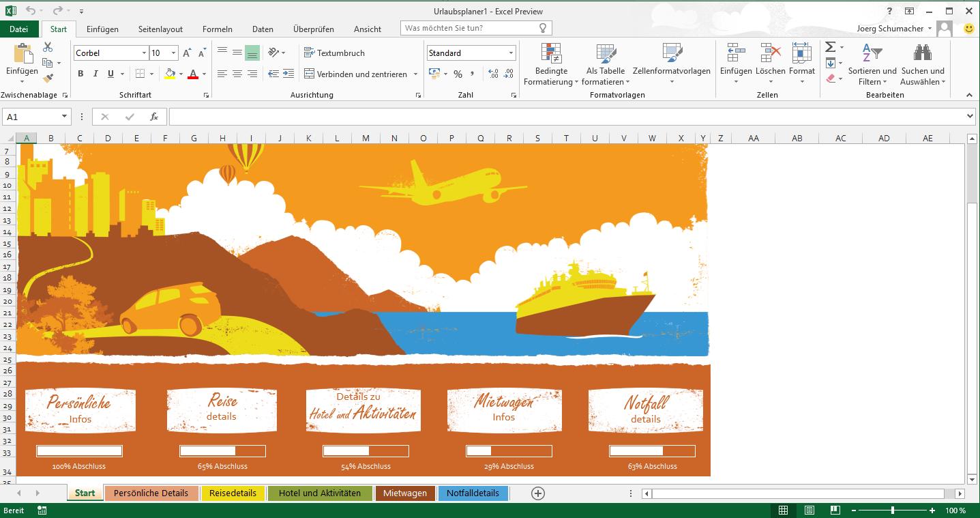This screenshot has height=518, width=980.
Task: Click the increase font size icon
Action: click(187, 53)
